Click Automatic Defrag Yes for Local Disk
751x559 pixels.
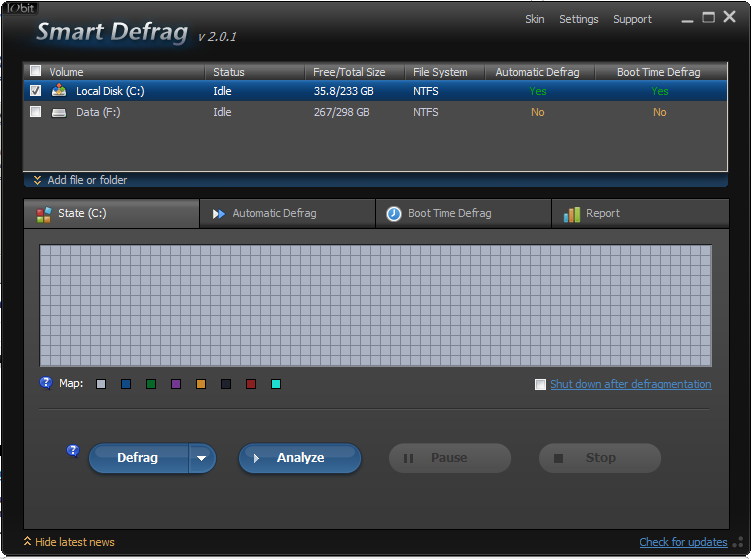click(538, 91)
